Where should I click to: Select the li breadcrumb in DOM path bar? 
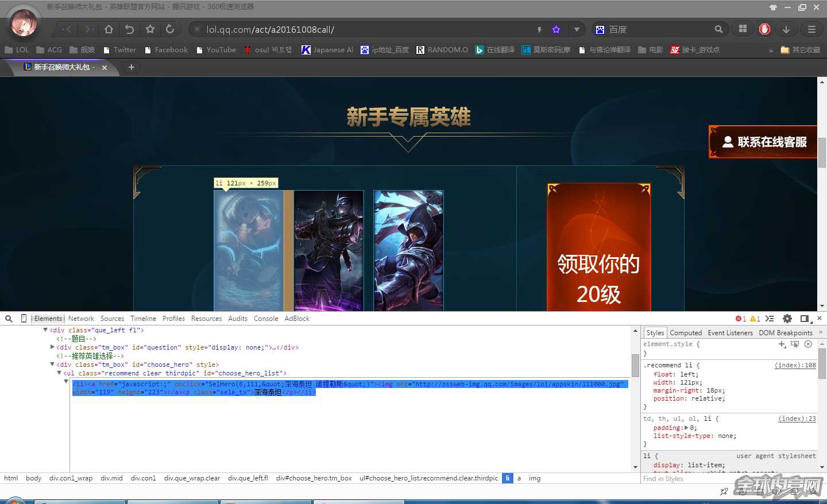[508, 478]
